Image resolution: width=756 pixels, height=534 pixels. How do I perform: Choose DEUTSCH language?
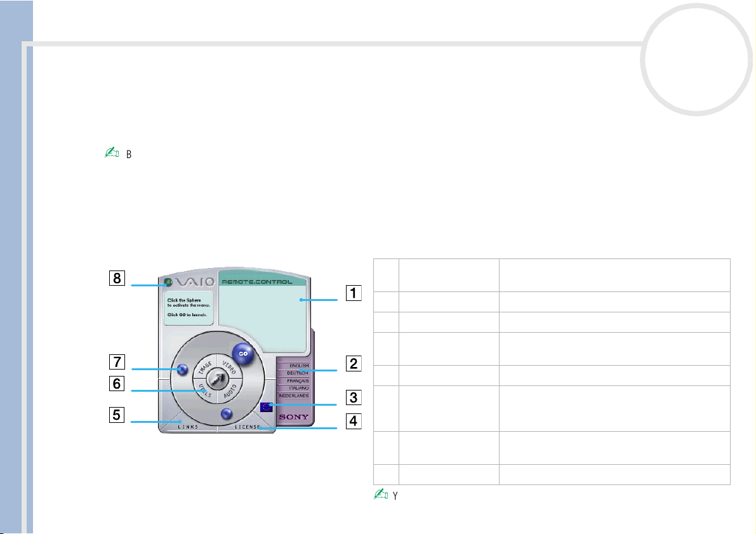point(298,373)
